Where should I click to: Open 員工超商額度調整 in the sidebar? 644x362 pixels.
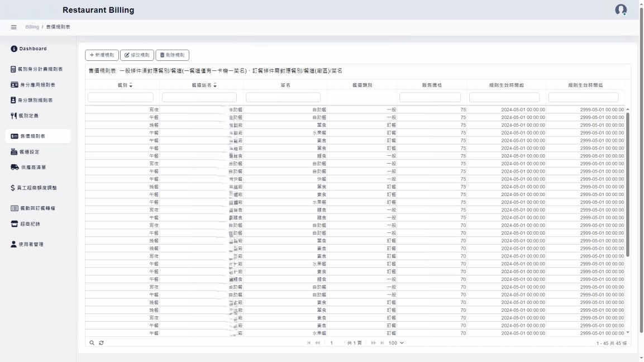tap(37, 188)
